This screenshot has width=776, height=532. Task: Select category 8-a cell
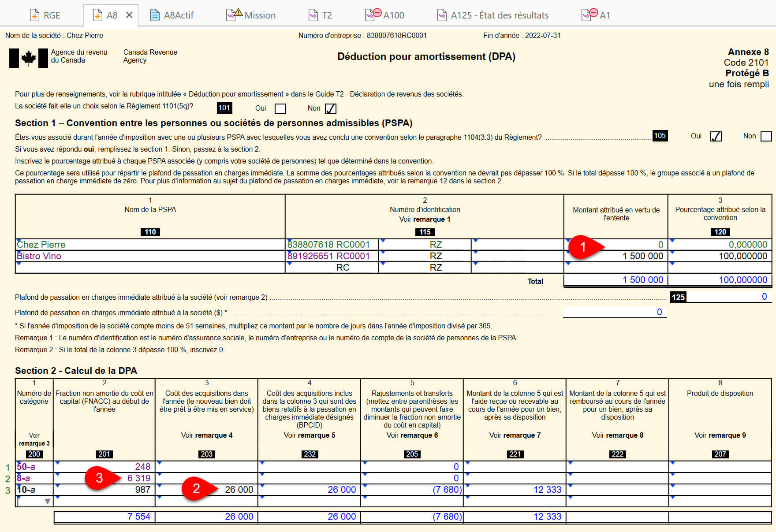(34, 478)
